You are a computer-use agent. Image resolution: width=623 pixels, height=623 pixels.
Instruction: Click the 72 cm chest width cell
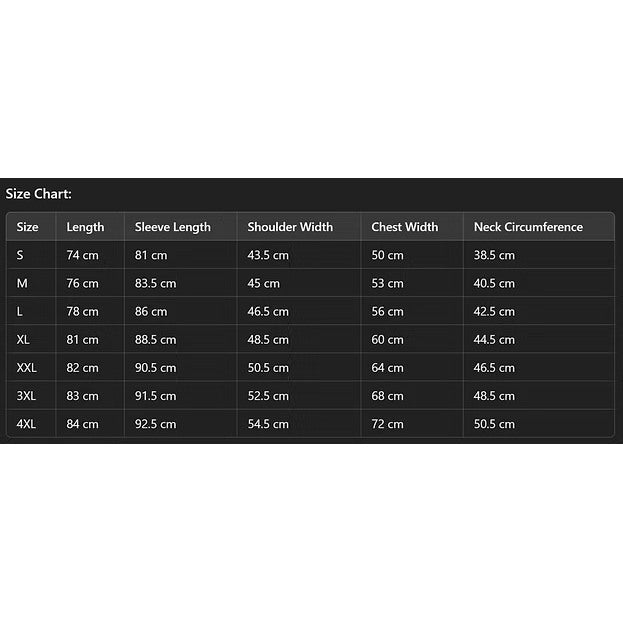387,424
